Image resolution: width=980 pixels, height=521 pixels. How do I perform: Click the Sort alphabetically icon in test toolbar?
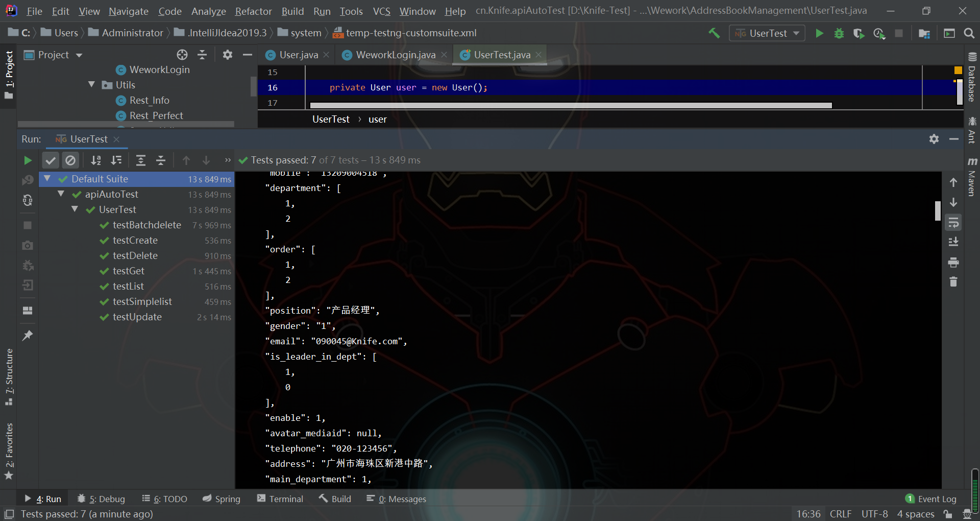[x=95, y=160]
